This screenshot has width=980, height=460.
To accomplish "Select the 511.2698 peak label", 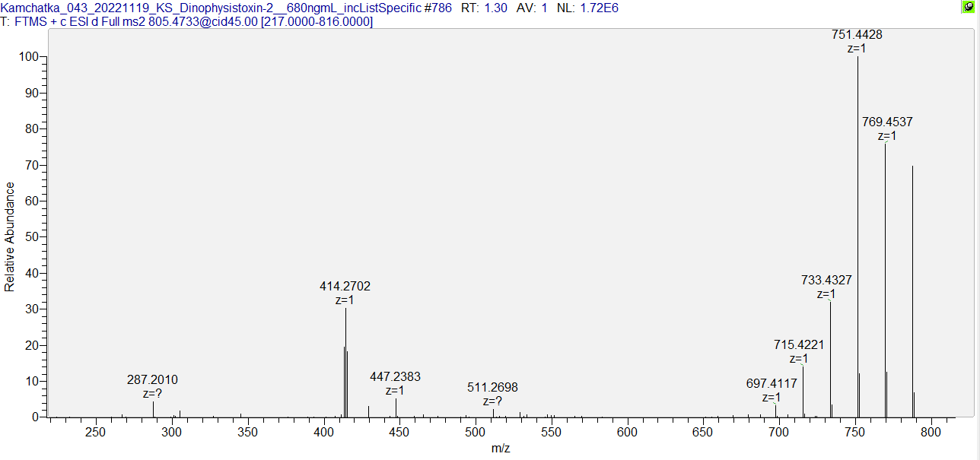I will 492,388.
